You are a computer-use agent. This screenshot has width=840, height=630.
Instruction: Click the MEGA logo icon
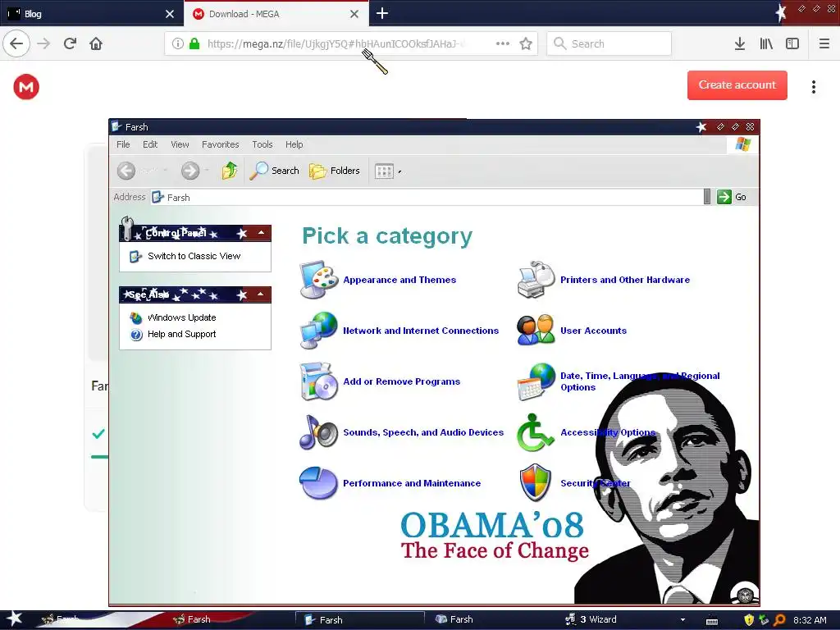[26, 87]
